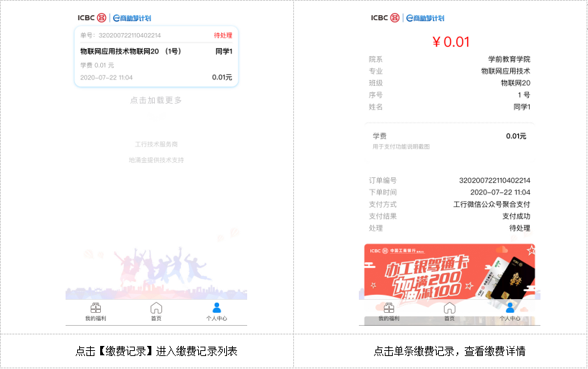Click red 待处理 status on record card

pos(223,35)
